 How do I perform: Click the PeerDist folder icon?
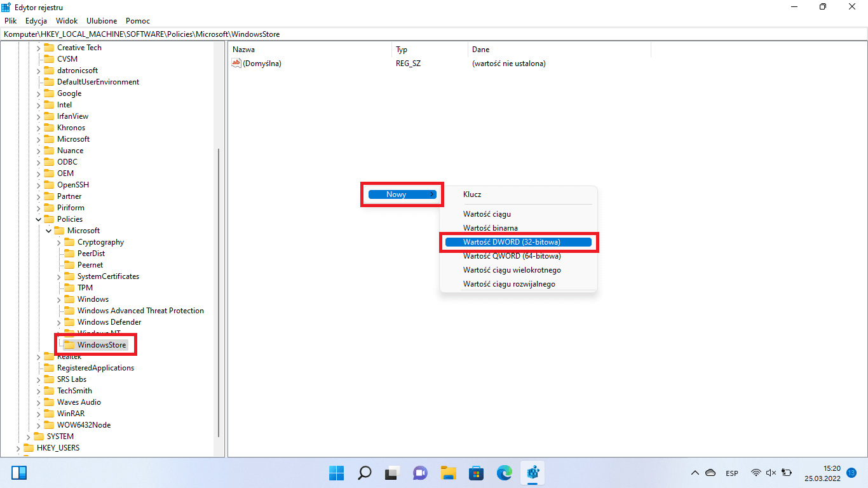[69, 253]
